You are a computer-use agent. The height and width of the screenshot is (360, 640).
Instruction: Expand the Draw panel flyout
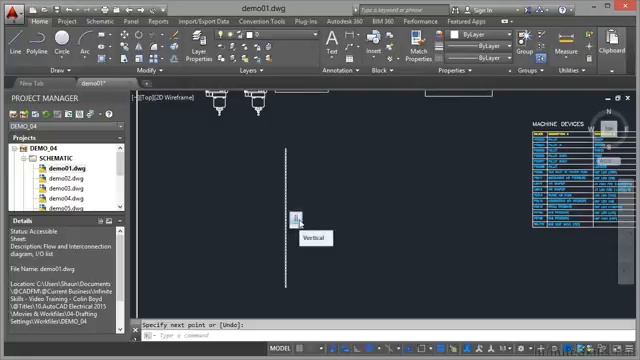60,70
